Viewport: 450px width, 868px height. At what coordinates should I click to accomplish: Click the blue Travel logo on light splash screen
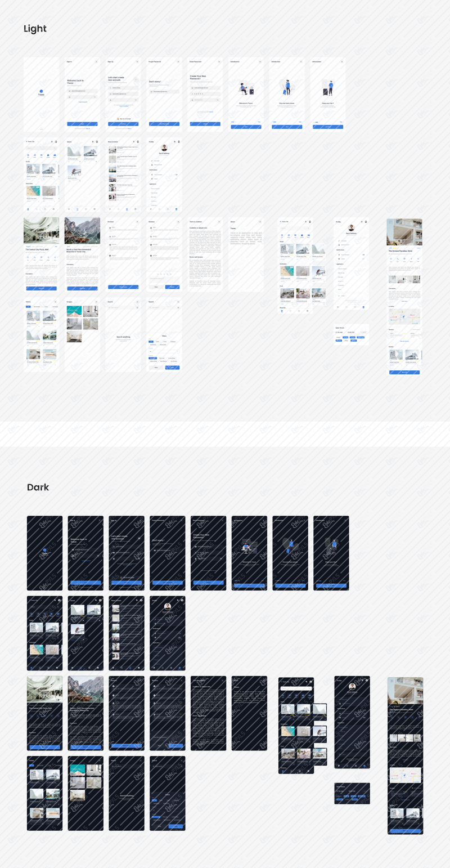41,91
